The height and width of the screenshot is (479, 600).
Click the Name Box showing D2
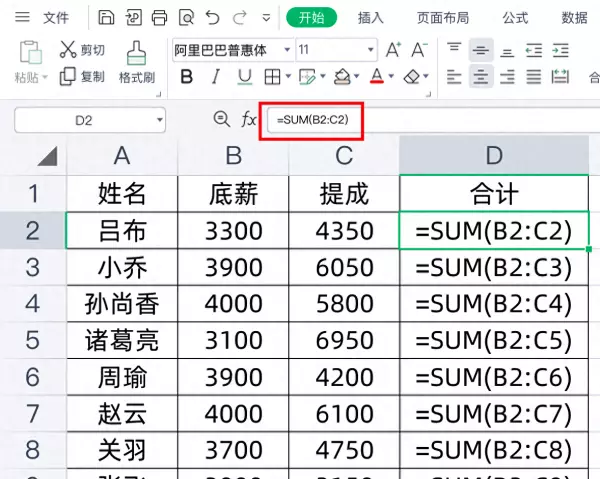pos(90,121)
